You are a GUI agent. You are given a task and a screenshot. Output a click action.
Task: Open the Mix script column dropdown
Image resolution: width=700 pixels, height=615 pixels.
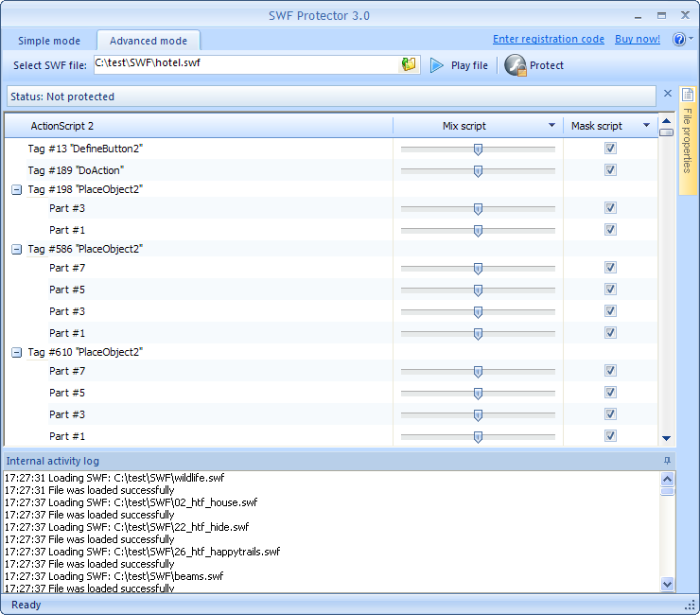(551, 126)
